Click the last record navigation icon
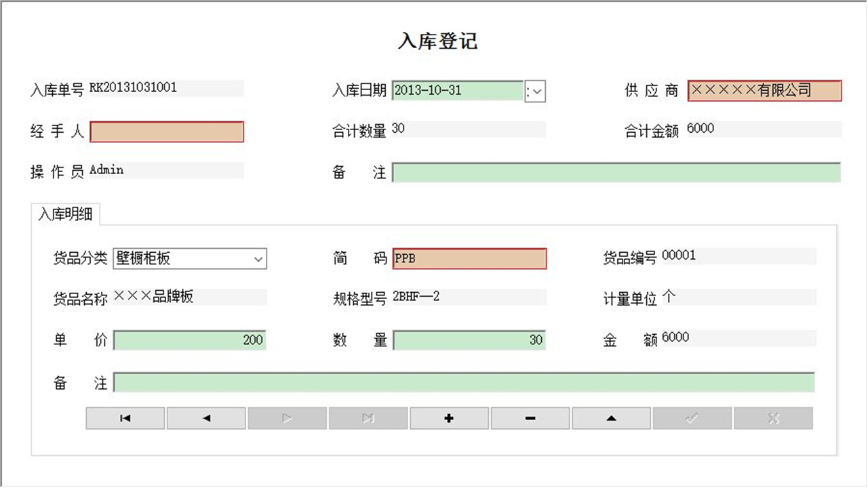 pos(368,418)
